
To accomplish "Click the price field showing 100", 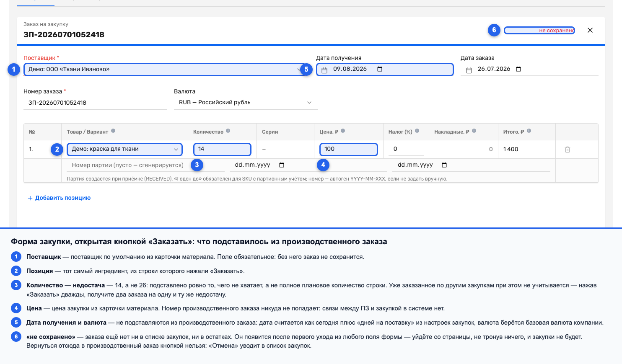I will 349,149.
